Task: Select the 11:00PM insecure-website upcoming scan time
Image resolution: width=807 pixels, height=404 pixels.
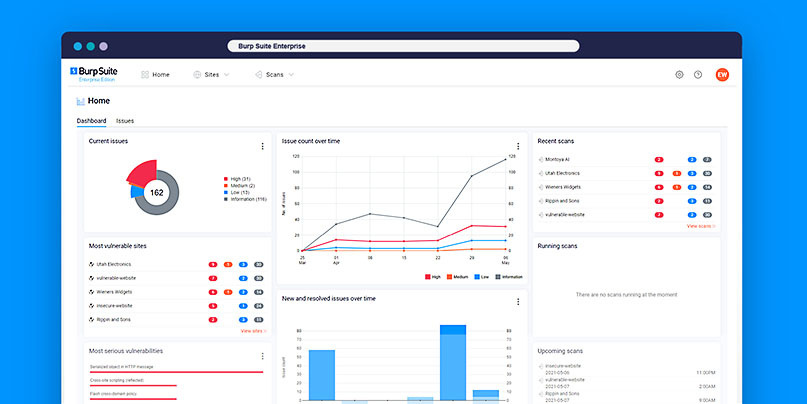Action: [706, 373]
